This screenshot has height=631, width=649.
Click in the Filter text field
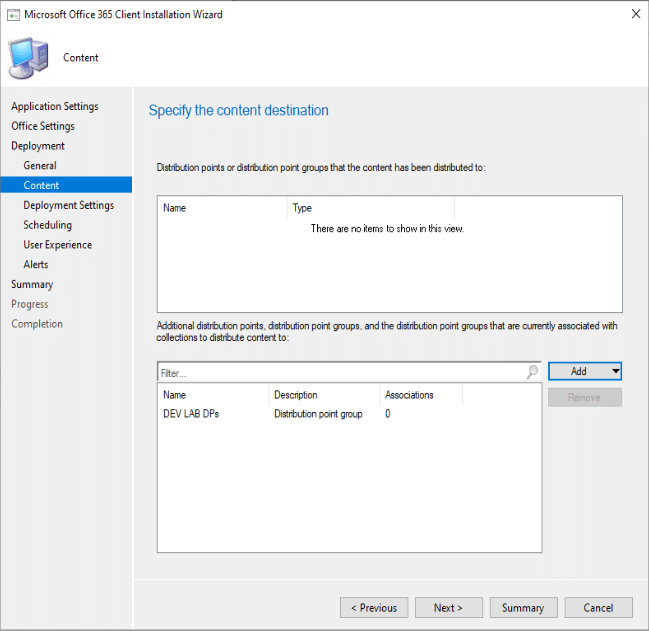340,371
